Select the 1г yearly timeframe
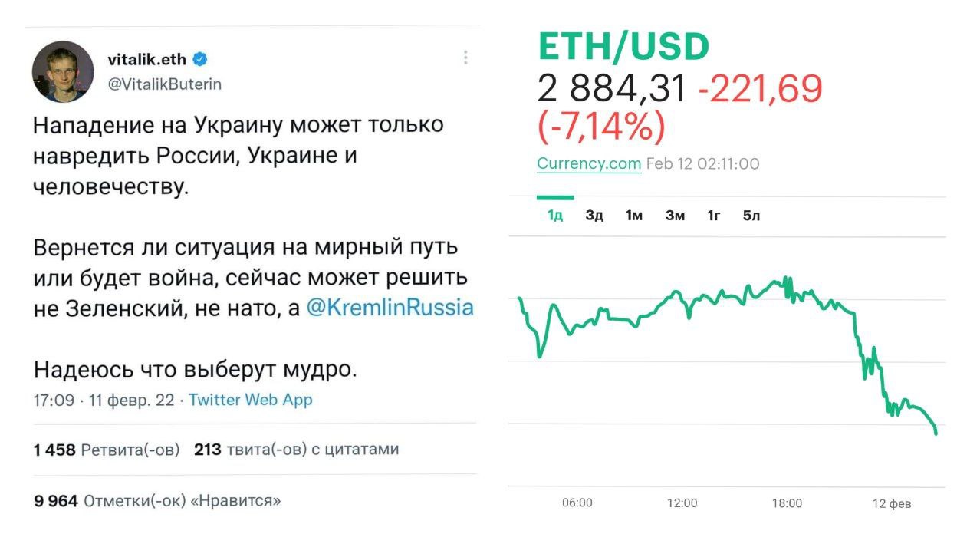 point(712,216)
